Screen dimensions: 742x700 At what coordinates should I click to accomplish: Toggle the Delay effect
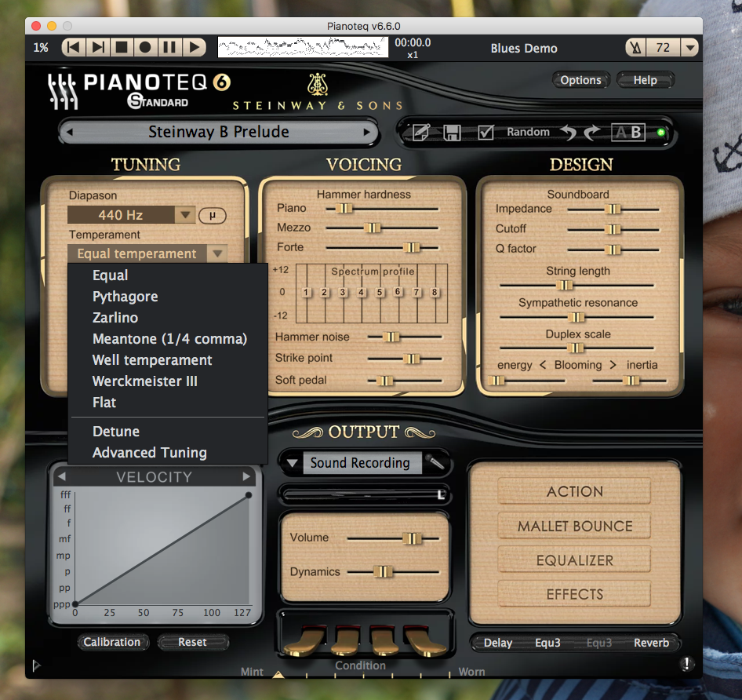pos(498,643)
